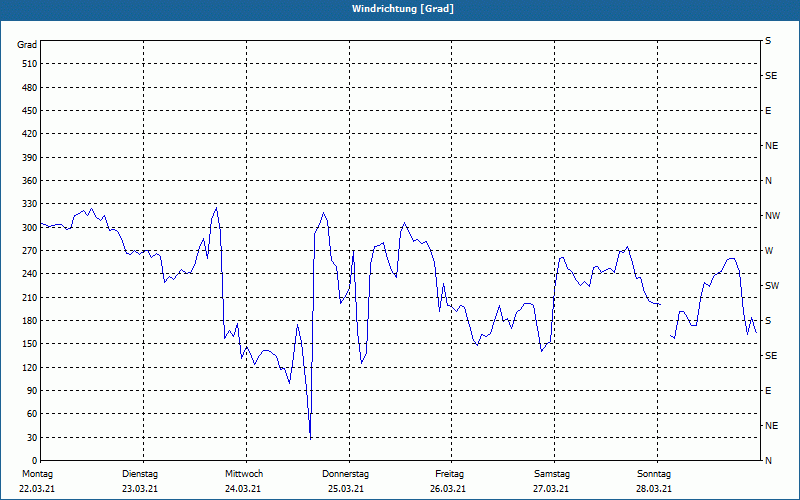Select the 30 value on the left axis
This screenshot has height=500, width=800.
32,438
